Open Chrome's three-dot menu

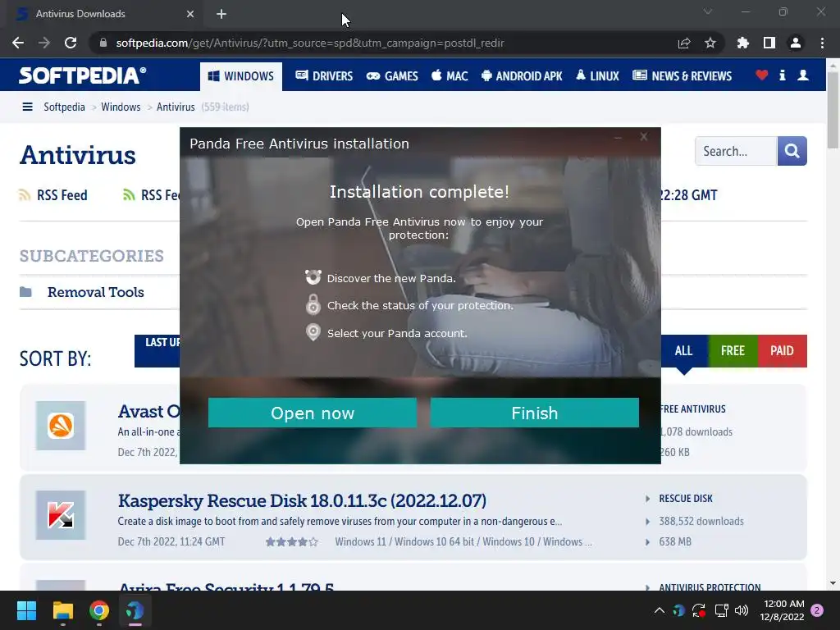tap(822, 43)
